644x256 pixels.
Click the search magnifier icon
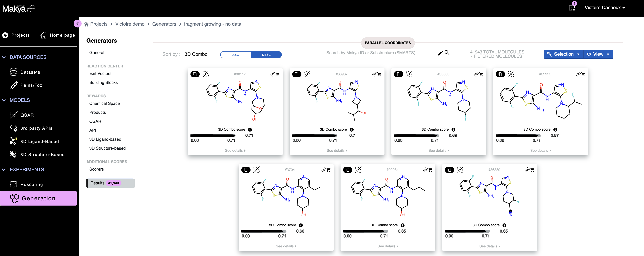click(447, 53)
